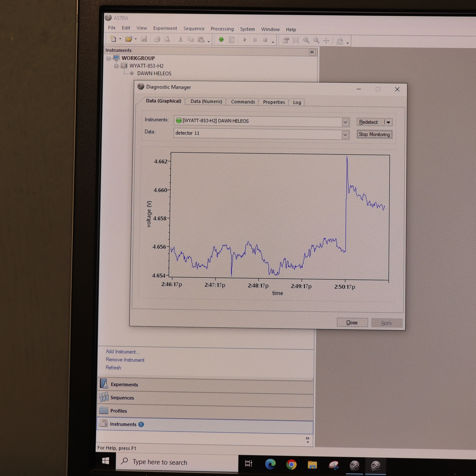The height and width of the screenshot is (476, 476).
Task: Click the Zoom In magnifier icon
Action: tap(306, 40)
